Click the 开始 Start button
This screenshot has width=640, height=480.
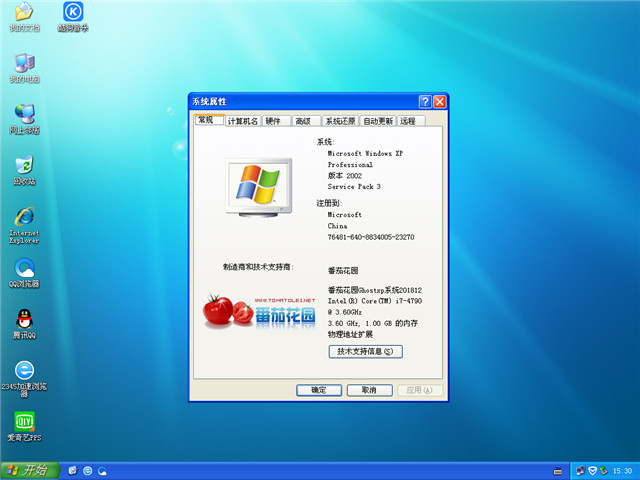(x=29, y=471)
